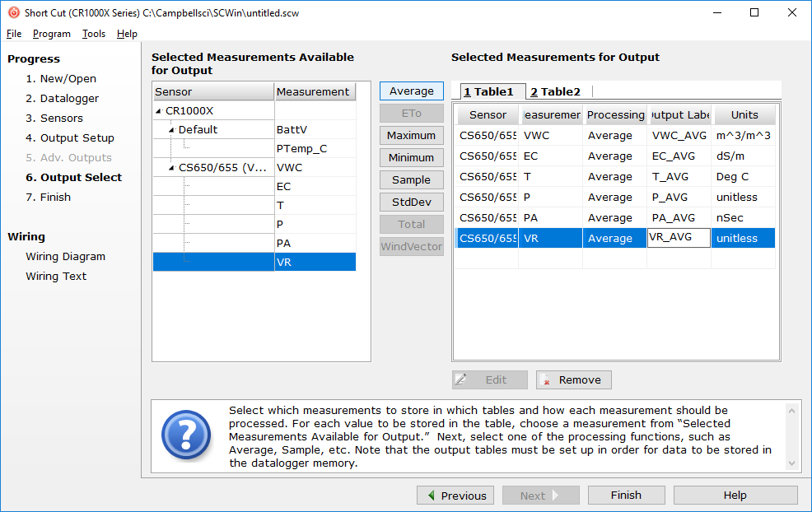Click the green arrow on the Previous button
This screenshot has width=812, height=512.
[432, 495]
